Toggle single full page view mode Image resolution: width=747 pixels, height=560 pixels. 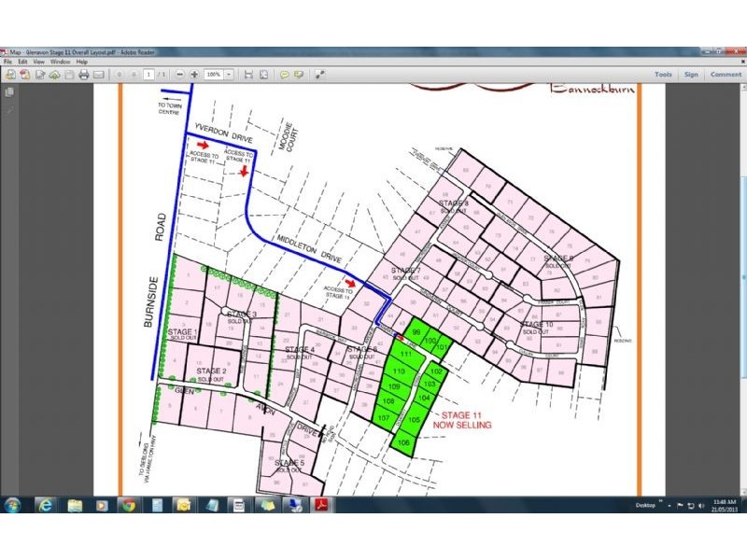(263, 73)
